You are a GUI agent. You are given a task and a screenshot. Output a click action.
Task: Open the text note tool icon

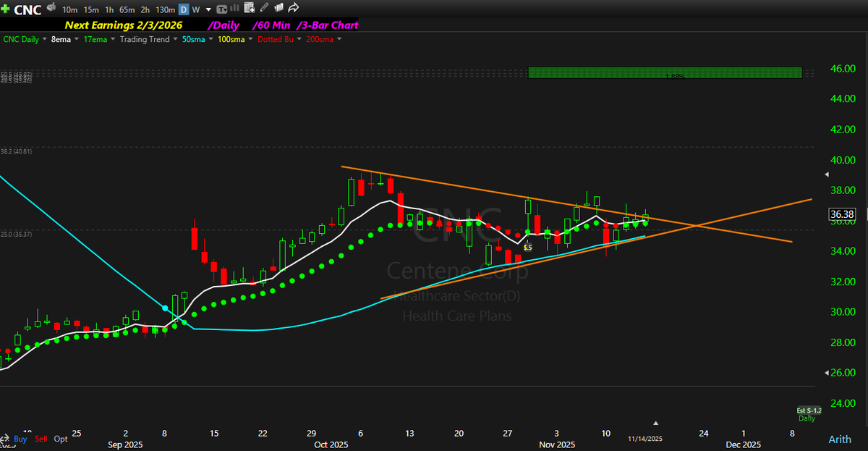click(x=221, y=9)
